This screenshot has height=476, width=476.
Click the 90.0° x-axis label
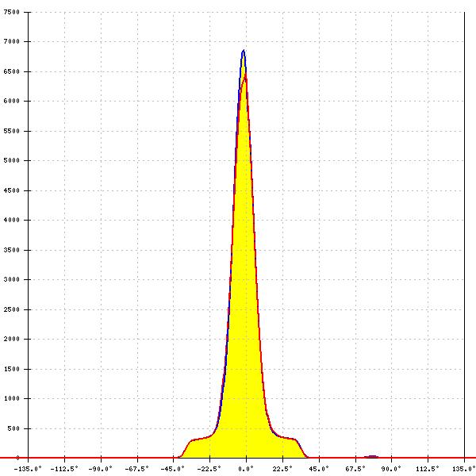pos(391,469)
